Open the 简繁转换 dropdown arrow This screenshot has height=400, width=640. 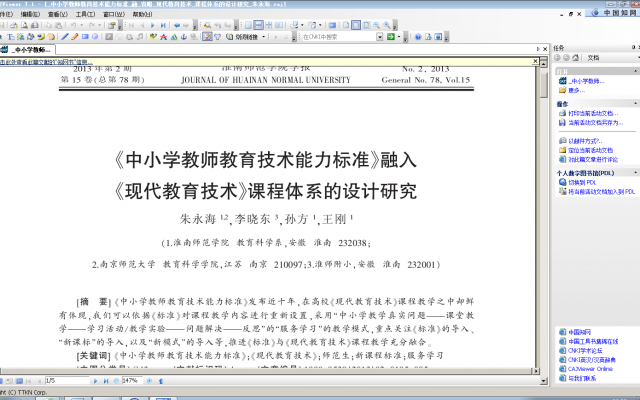coord(264,37)
